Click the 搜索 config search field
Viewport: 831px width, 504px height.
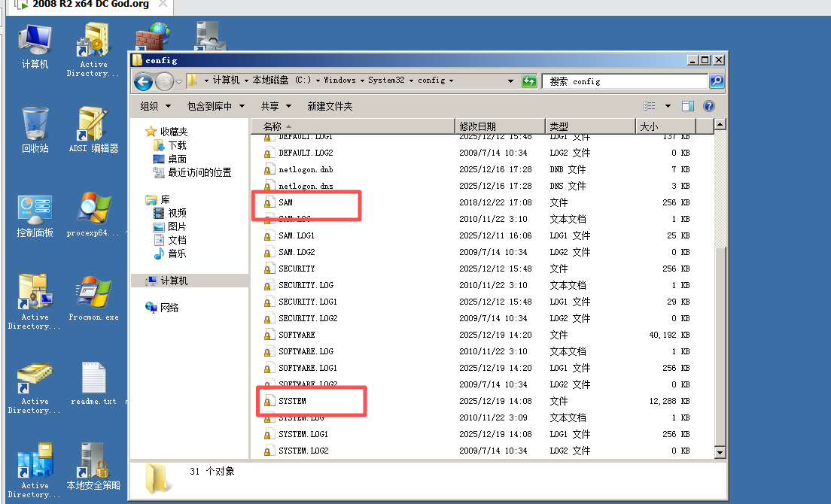tap(625, 81)
